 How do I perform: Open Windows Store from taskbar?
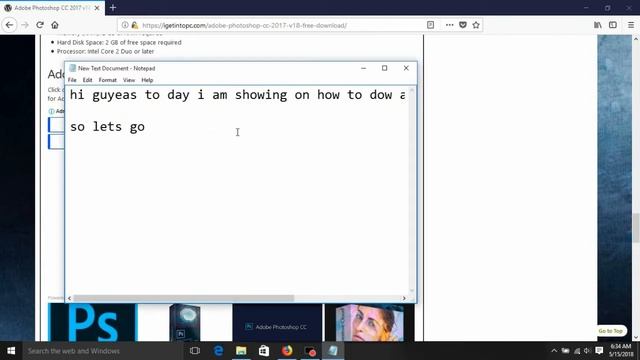click(264, 351)
